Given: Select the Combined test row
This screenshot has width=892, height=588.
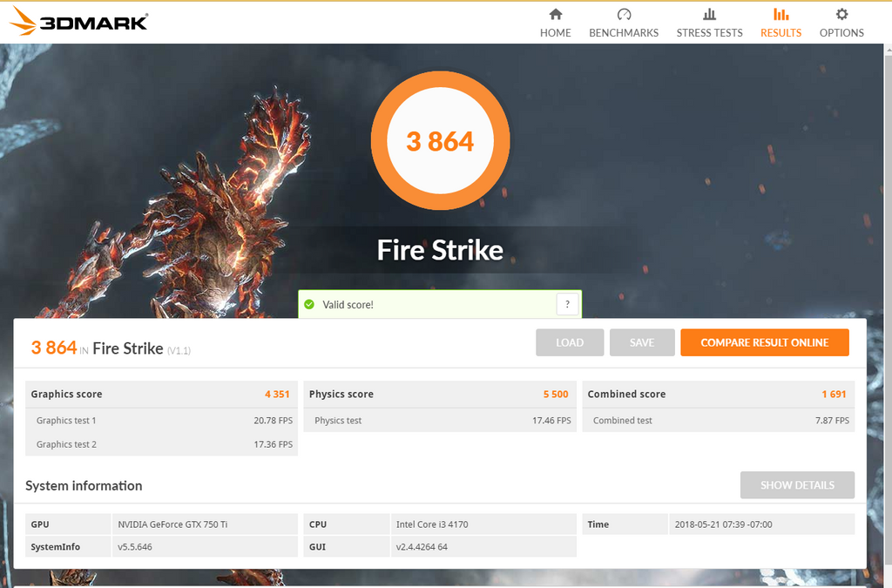Looking at the screenshot, I should [718, 420].
